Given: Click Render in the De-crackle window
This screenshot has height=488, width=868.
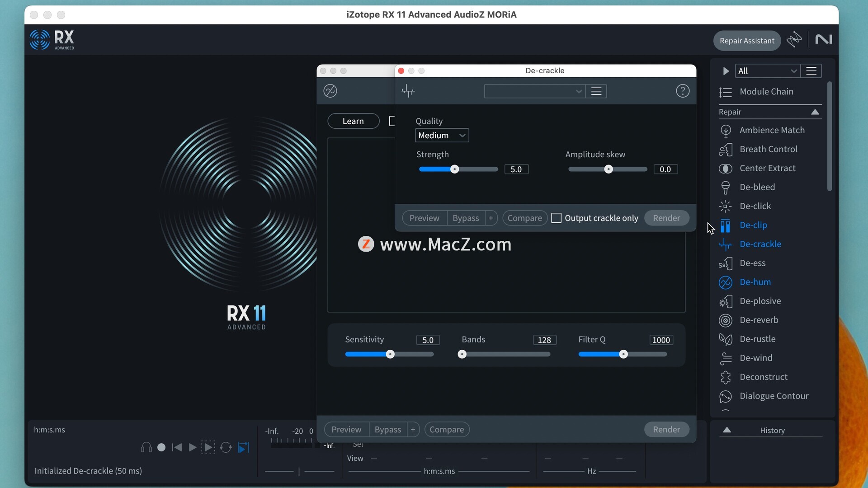Looking at the screenshot, I should click(666, 218).
